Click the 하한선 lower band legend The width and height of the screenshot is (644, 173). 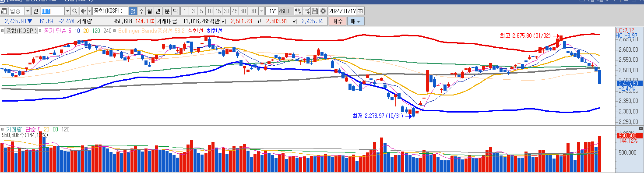pos(215,31)
